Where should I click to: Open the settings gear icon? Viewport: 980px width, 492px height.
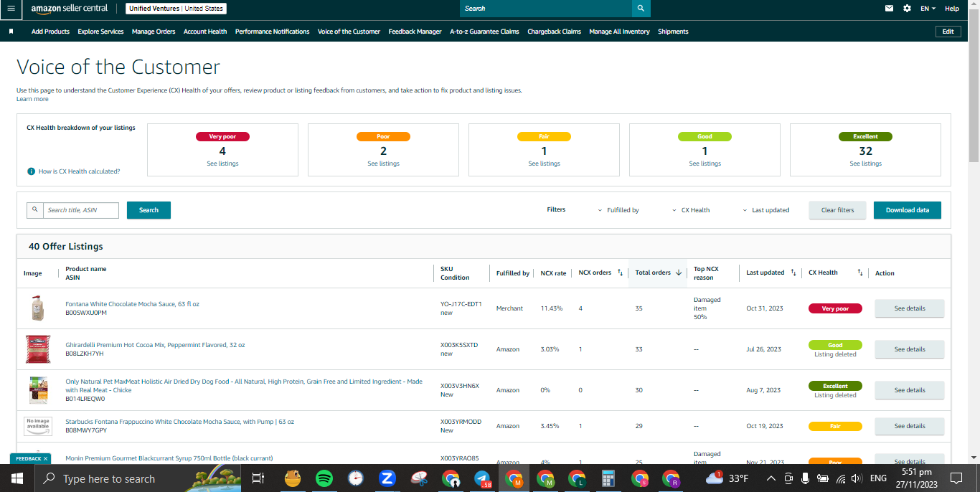click(908, 9)
